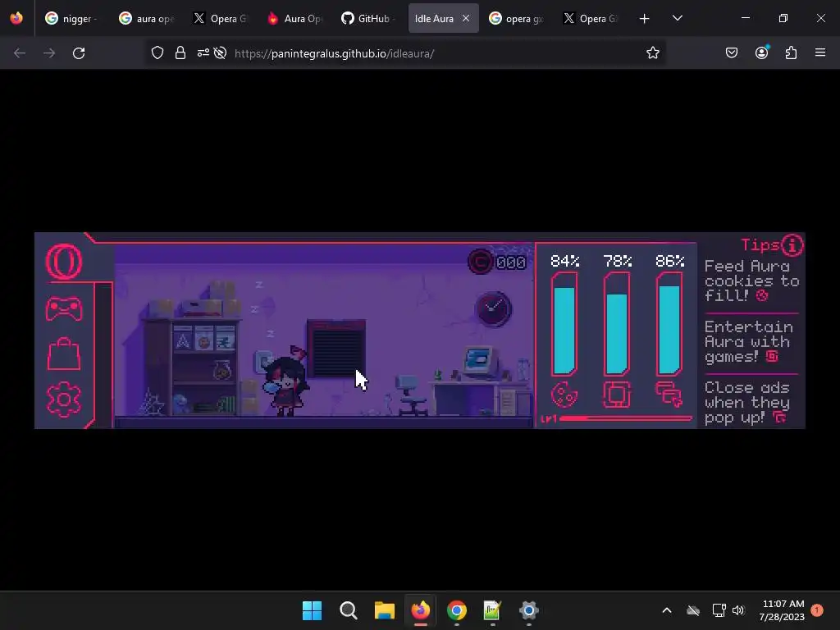Switch to the first 'Opera G' X tab
This screenshot has width=840, height=630.
[220, 19]
